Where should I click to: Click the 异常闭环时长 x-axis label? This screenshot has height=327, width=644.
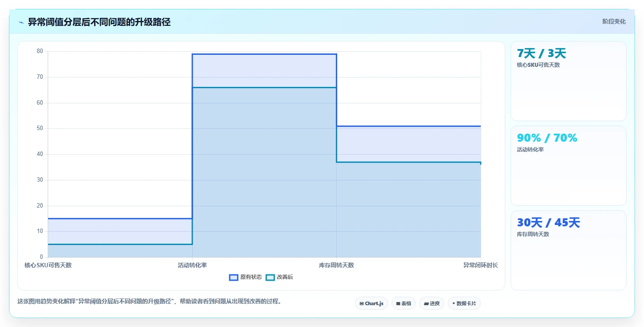pos(481,265)
